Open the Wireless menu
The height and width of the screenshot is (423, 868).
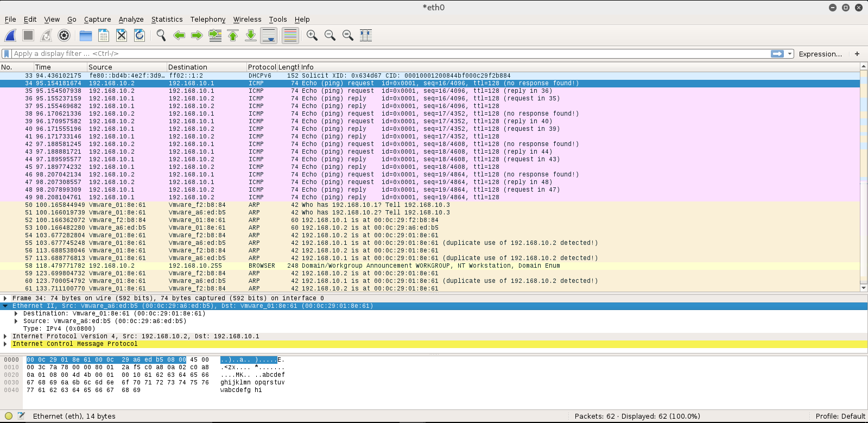pyautogui.click(x=247, y=19)
